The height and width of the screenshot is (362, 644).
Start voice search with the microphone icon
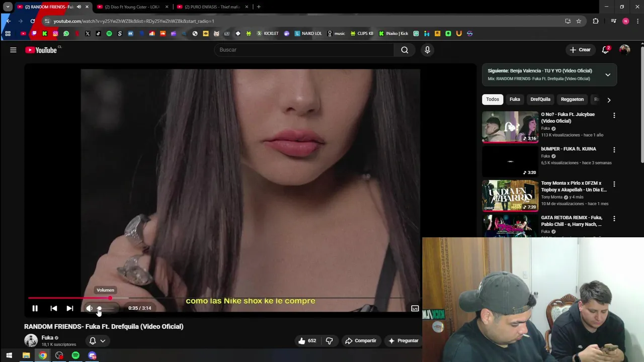(427, 50)
